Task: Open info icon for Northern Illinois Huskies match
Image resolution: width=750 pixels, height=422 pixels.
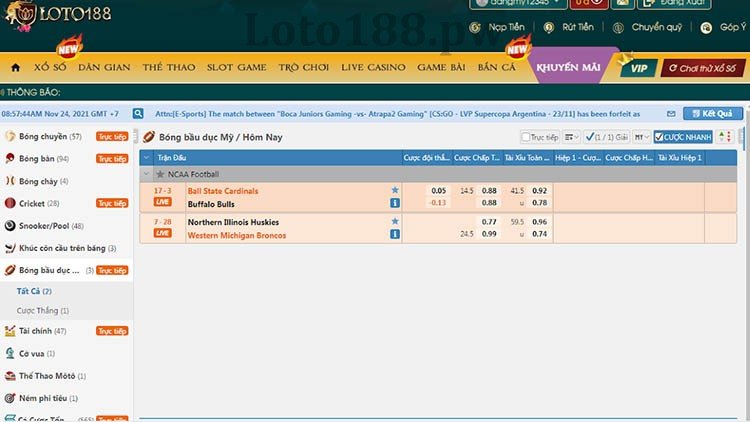Action: [395, 234]
